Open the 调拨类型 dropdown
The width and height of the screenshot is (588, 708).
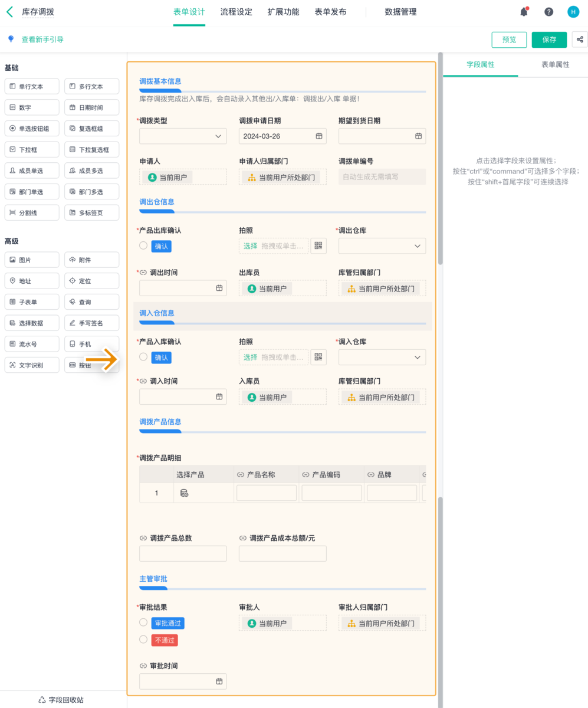point(183,136)
